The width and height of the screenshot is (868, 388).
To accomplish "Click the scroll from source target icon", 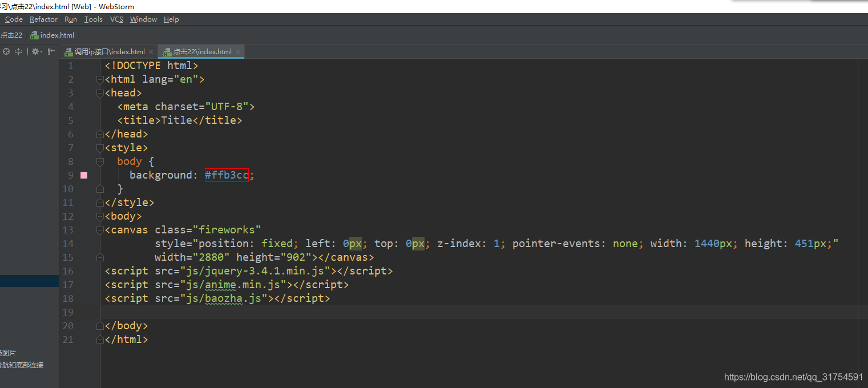I will pyautogui.click(x=6, y=51).
